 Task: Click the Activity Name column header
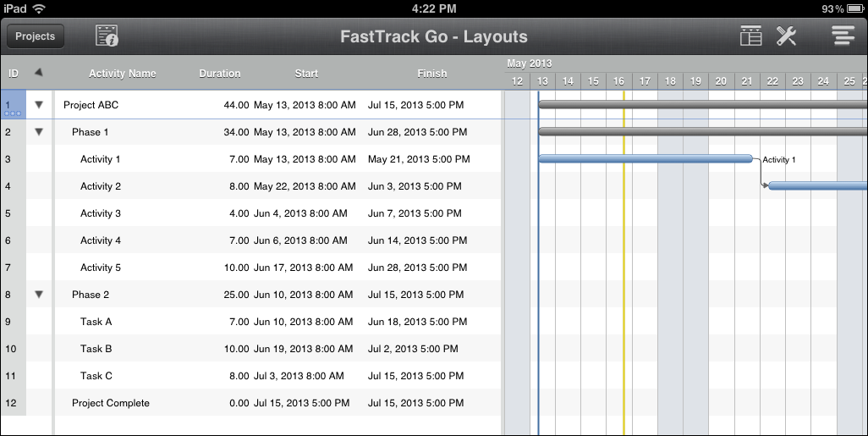click(123, 74)
